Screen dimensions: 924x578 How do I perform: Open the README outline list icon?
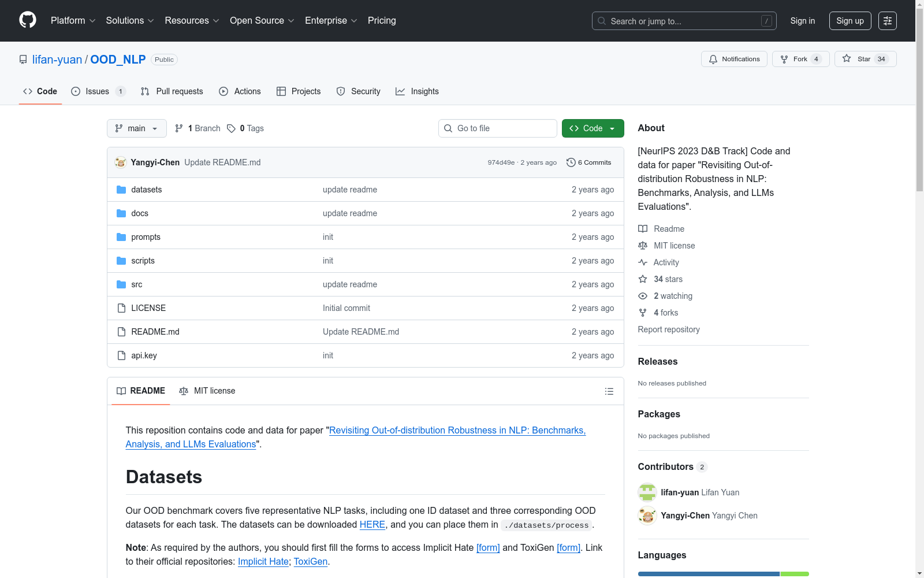coord(609,391)
